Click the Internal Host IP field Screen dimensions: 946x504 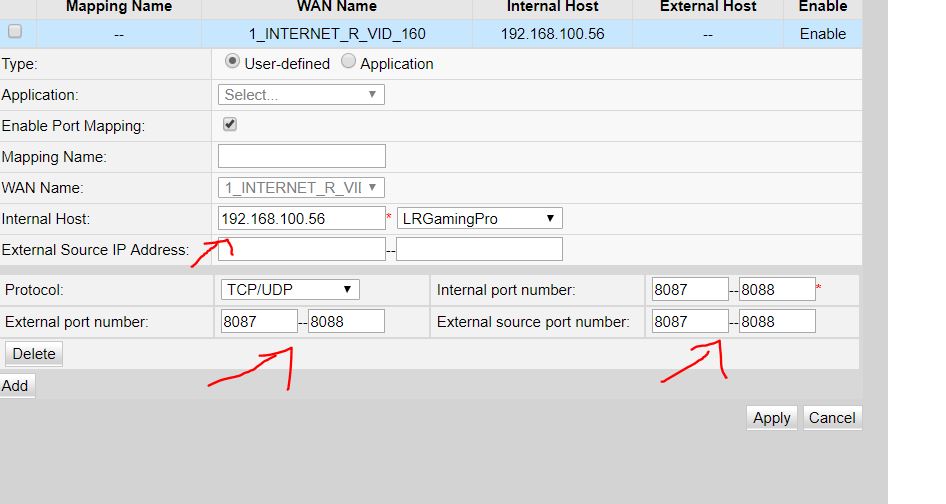point(302,219)
